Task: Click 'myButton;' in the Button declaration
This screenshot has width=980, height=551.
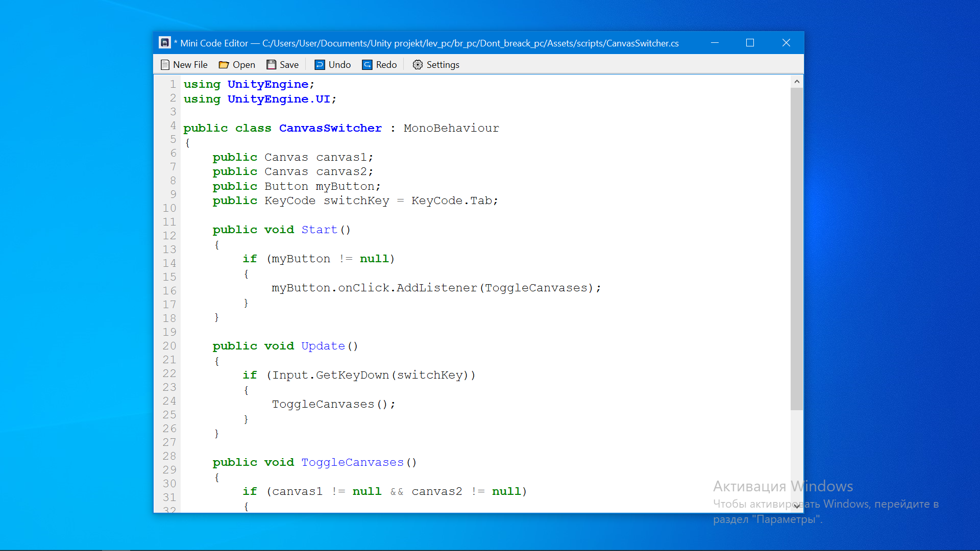Action: point(348,186)
